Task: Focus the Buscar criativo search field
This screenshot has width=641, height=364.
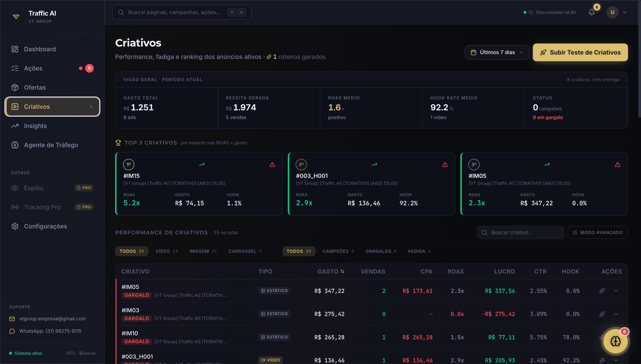Action: [520, 233]
